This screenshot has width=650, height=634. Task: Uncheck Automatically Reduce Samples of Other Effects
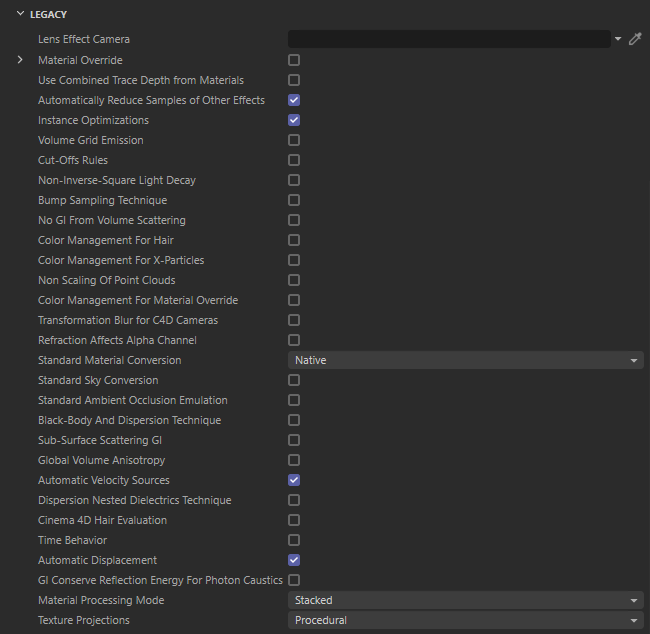pos(294,100)
